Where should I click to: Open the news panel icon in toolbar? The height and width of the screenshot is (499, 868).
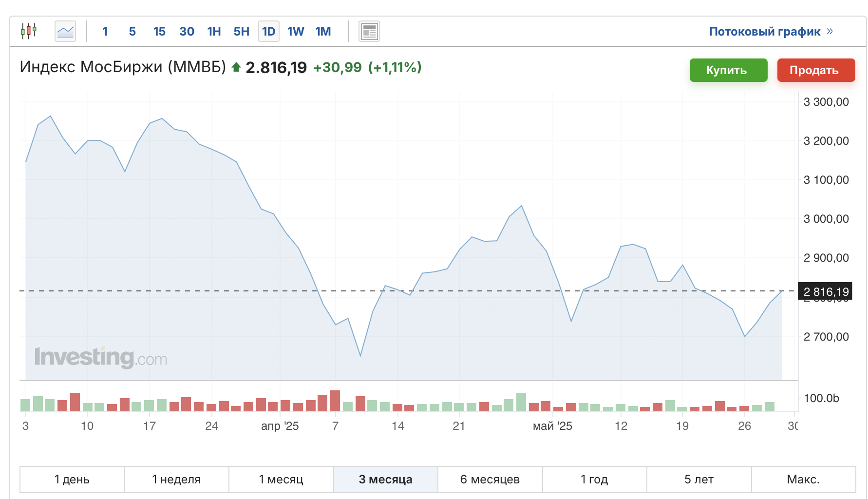point(369,31)
